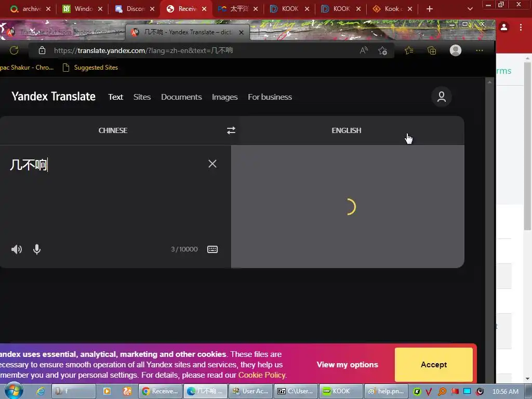This screenshot has height=399, width=532.
Task: Open the on-screen keyboard
Action: (212, 249)
